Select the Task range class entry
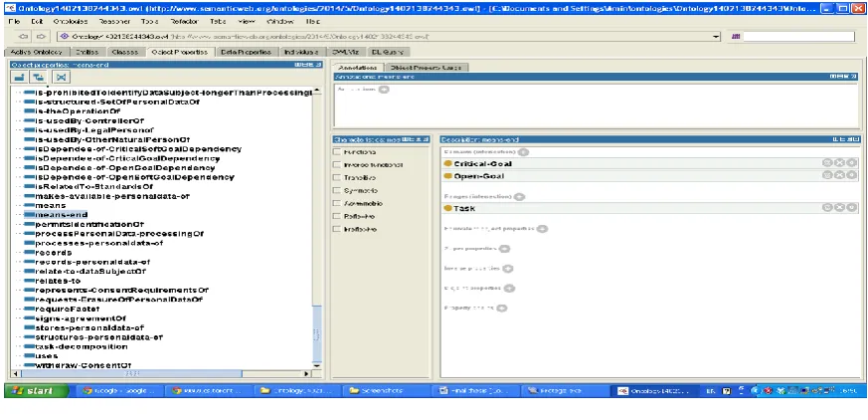868x420 pixels. click(x=651, y=208)
